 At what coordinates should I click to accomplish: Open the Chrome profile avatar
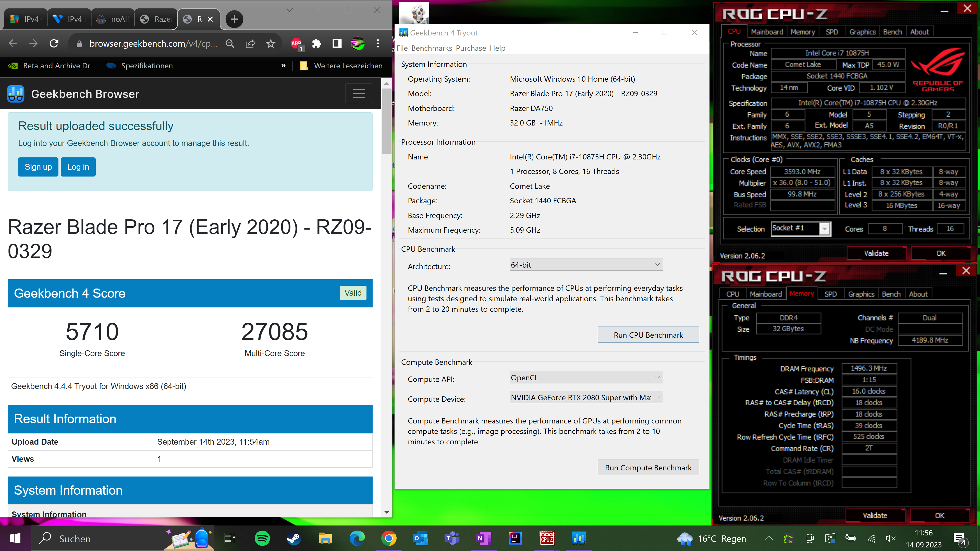[x=358, y=44]
